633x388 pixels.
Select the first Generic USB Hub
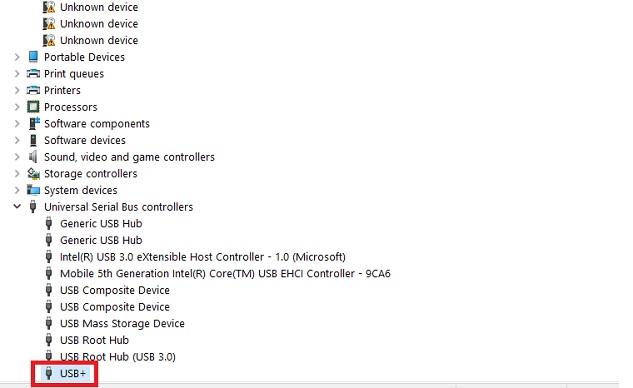tap(101, 223)
